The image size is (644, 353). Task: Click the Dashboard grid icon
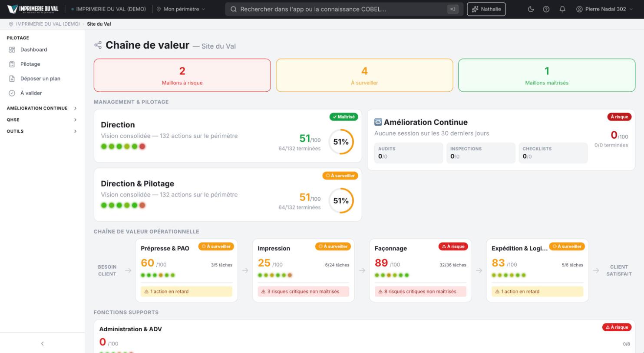pos(12,50)
